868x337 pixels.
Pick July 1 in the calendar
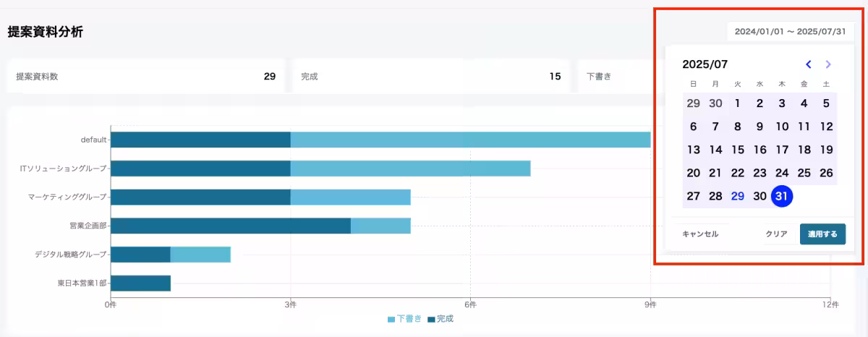(738, 103)
